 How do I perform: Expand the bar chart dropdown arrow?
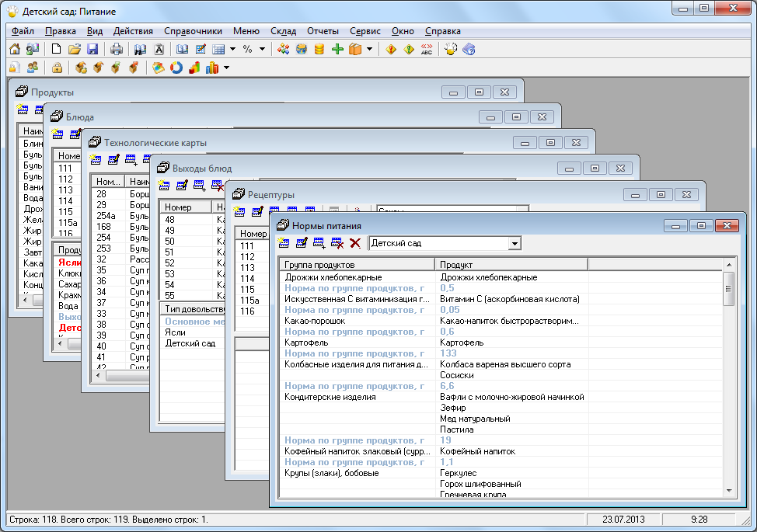226,68
